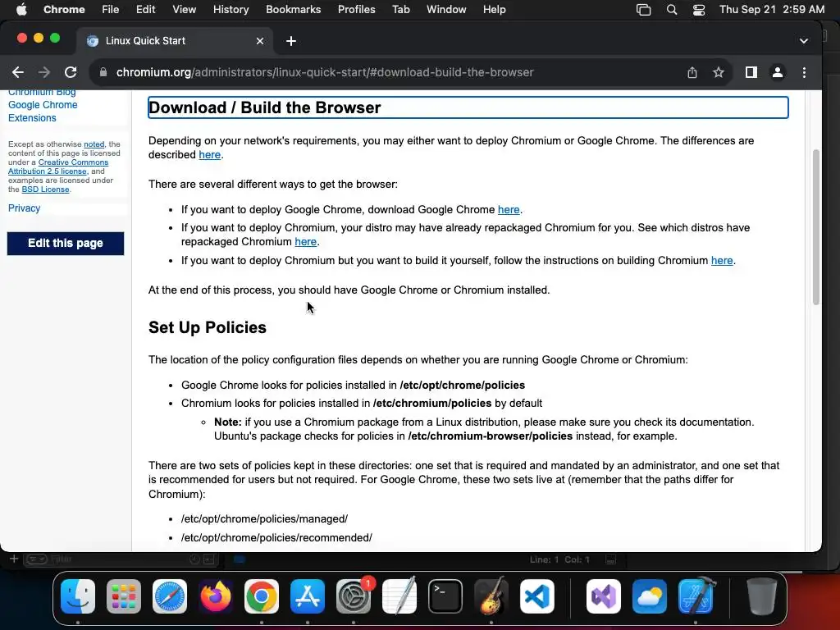Click the page vertical scrollbar thumb

(x=816, y=227)
